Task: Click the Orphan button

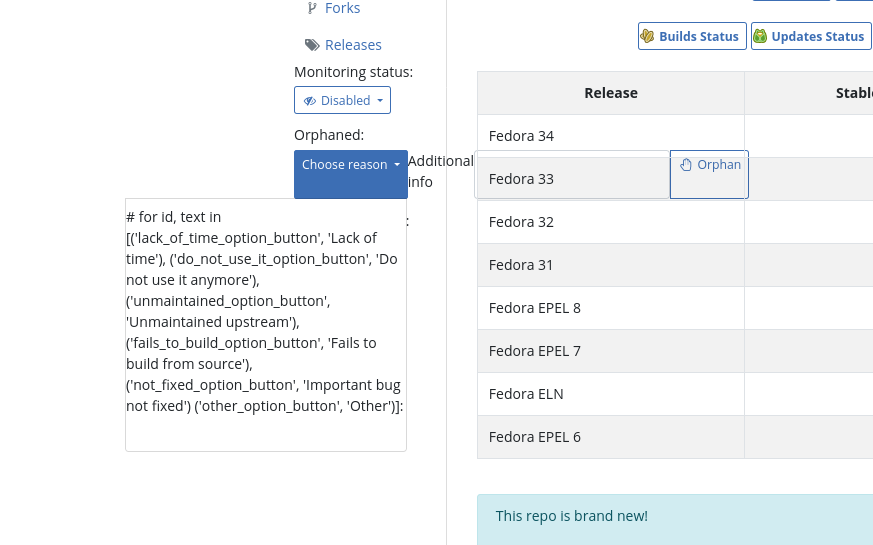Action: tap(709, 174)
